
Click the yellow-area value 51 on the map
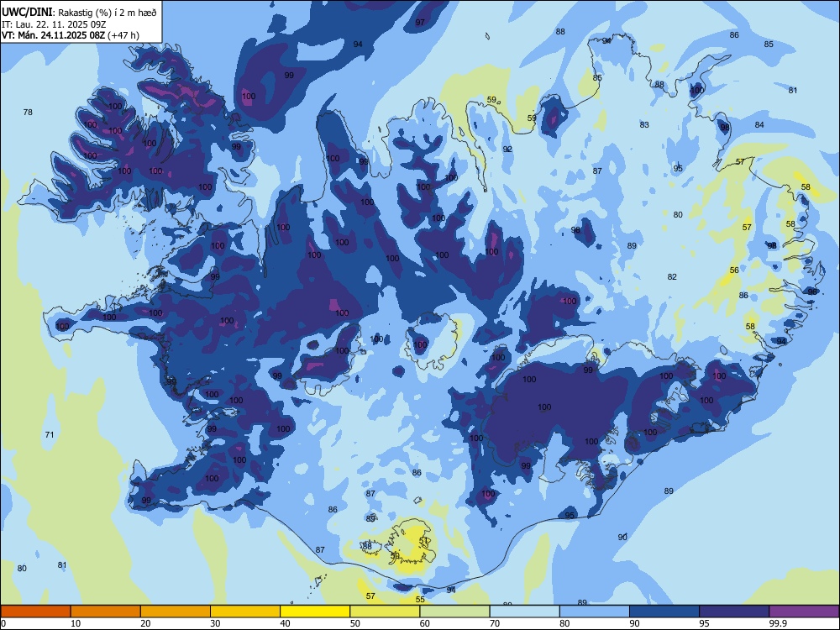click(x=423, y=540)
